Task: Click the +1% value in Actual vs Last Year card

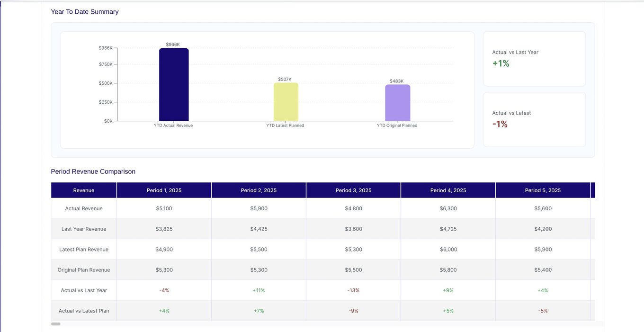Action: point(501,63)
